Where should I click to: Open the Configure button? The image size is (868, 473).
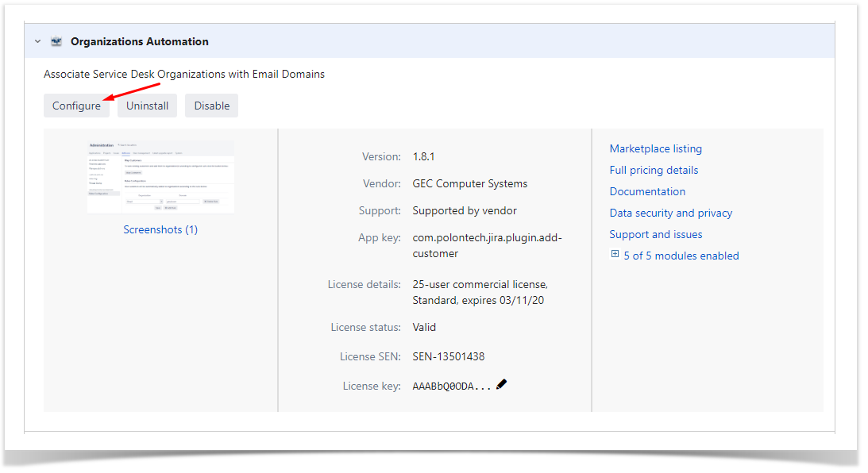tap(76, 106)
